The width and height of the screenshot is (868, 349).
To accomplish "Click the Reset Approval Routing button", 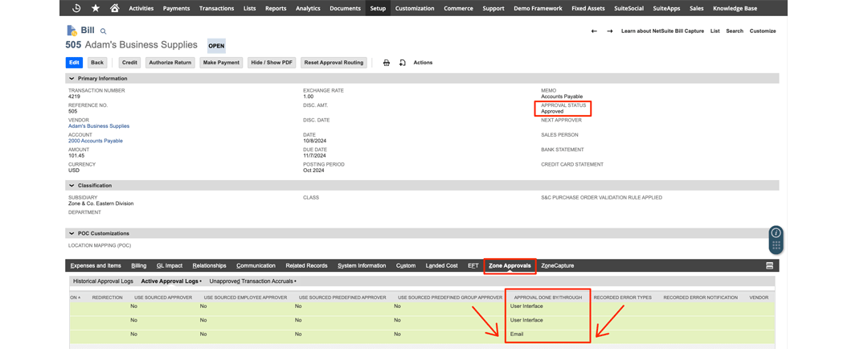I will (334, 63).
